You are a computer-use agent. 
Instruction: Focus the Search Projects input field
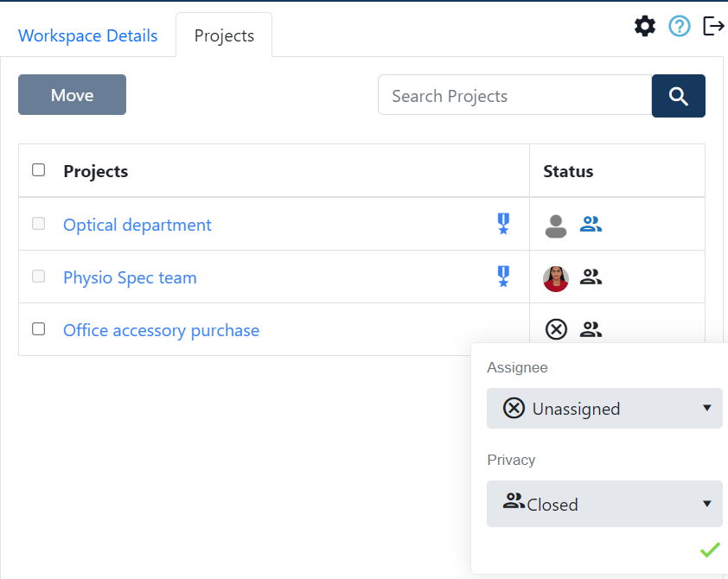coord(514,96)
